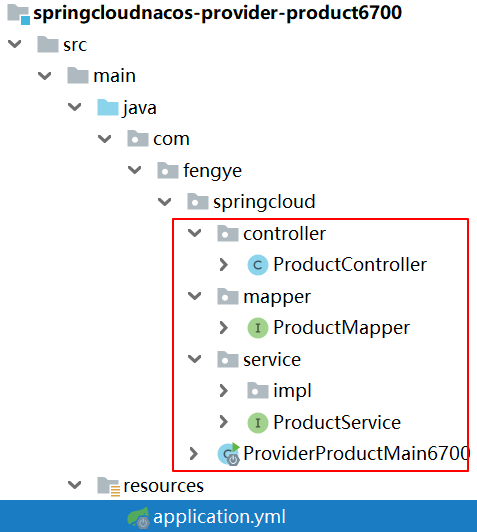
Task: Collapse the mapper package
Action: coord(195,296)
